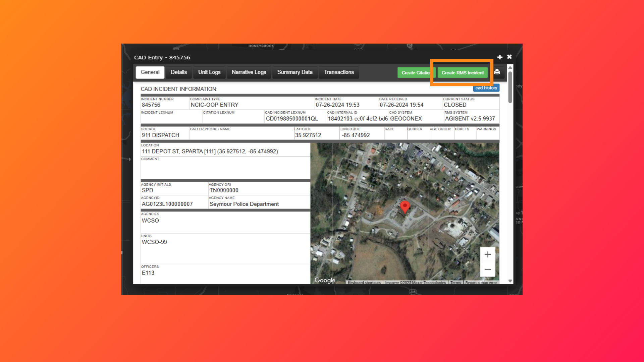Click the longitude value -85.474992

(356, 135)
